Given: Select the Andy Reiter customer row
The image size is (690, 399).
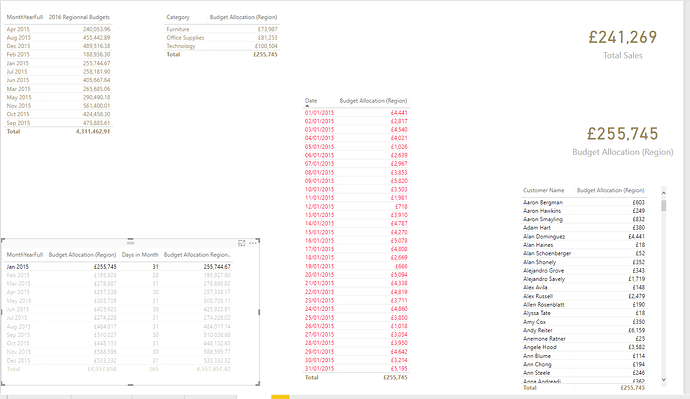Looking at the screenshot, I should click(584, 330).
